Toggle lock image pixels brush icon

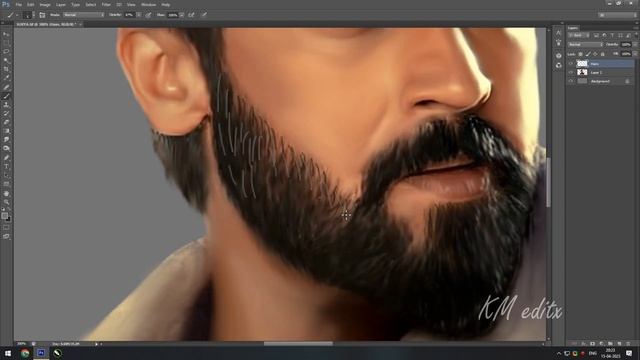coord(588,54)
